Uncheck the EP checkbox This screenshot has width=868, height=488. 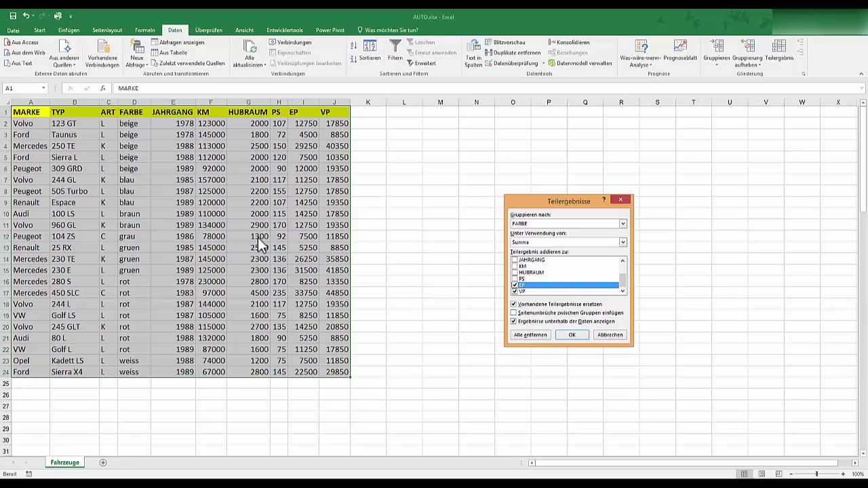515,285
